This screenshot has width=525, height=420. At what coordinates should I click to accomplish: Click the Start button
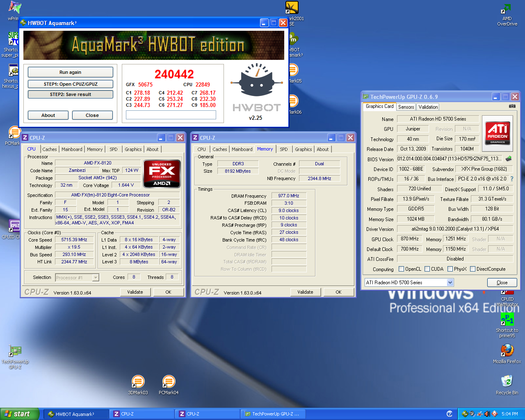click(20, 414)
